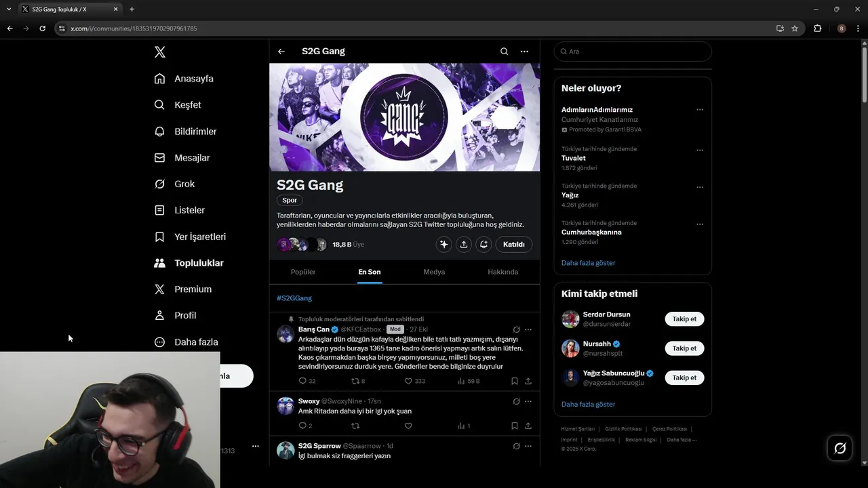Open account menu dots beside profile
Image resolution: width=868 pixels, height=488 pixels.
tap(255, 446)
